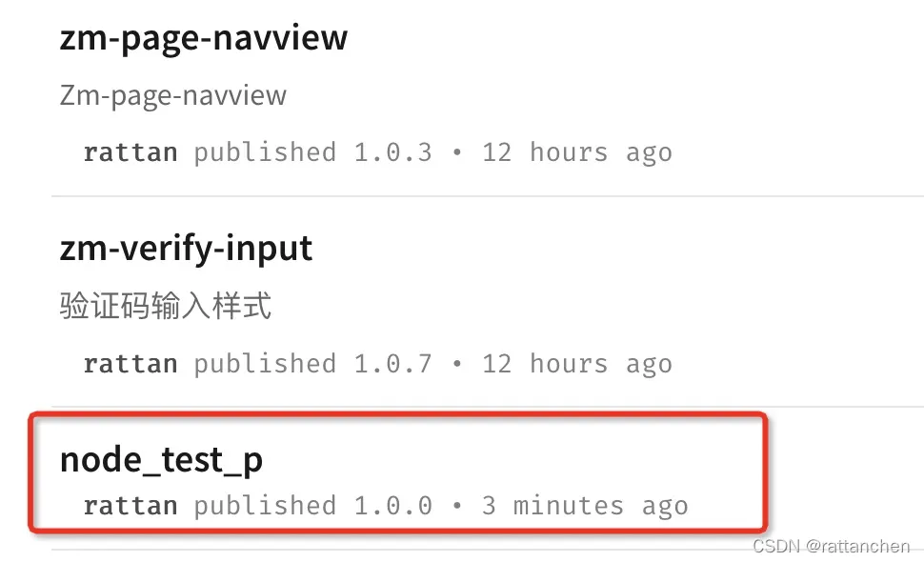
Task: Click rattan publisher under zm-verify-input
Action: (131, 364)
